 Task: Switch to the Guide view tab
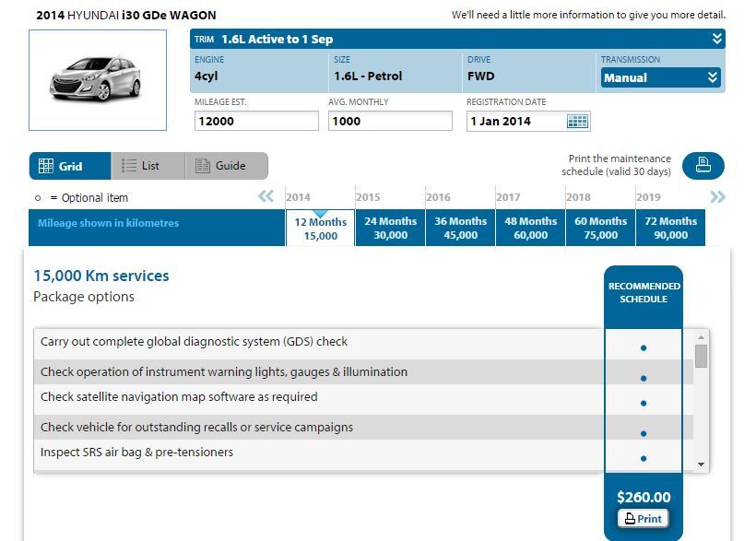(227, 166)
